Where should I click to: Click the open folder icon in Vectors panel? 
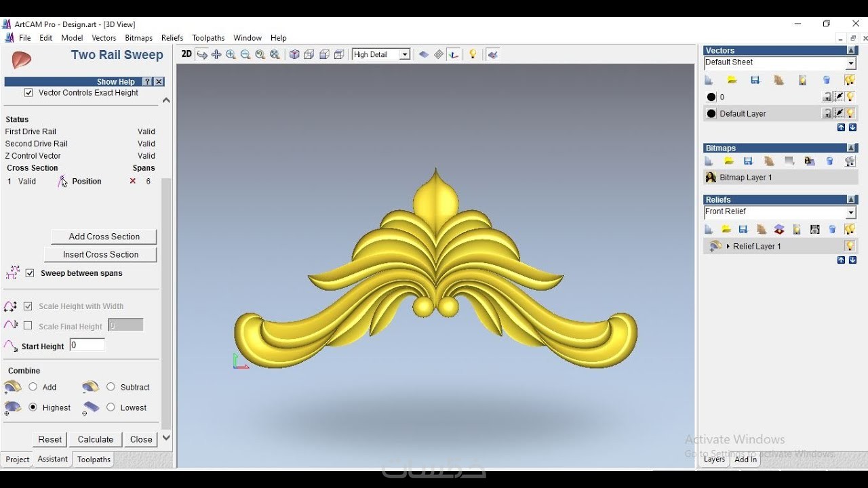[x=732, y=80]
